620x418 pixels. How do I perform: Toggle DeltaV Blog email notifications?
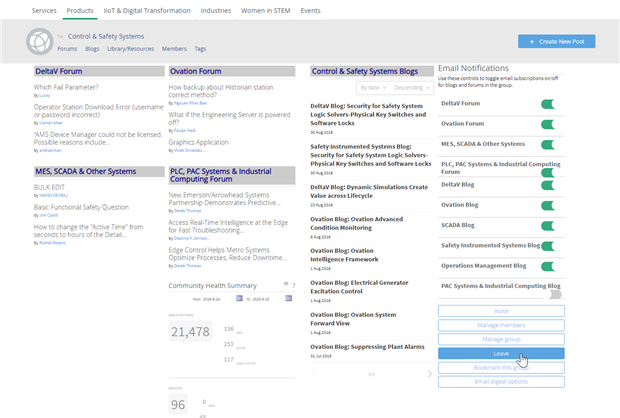(x=548, y=185)
